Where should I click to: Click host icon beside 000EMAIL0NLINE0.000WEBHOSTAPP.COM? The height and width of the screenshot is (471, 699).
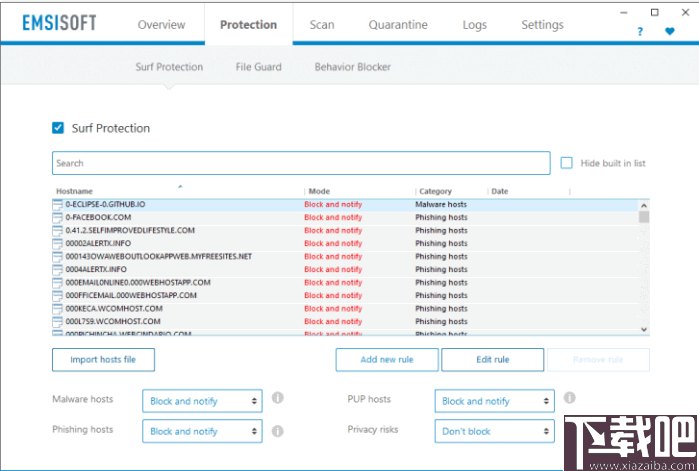click(x=58, y=283)
